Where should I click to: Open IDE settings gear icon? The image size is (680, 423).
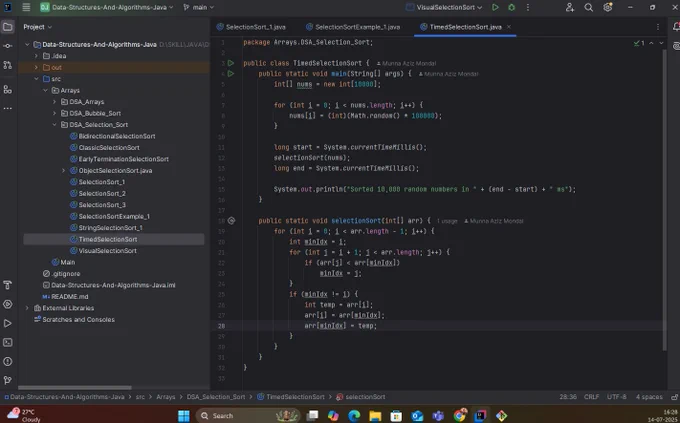click(x=608, y=7)
